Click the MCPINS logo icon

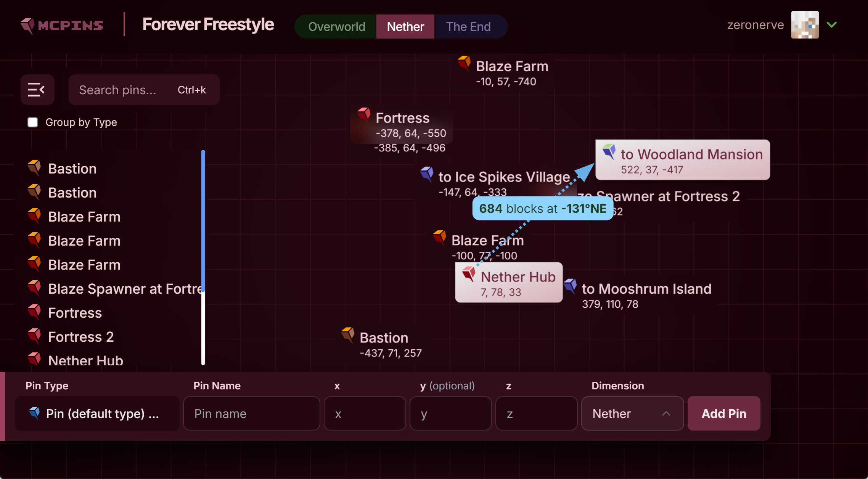[x=27, y=26]
